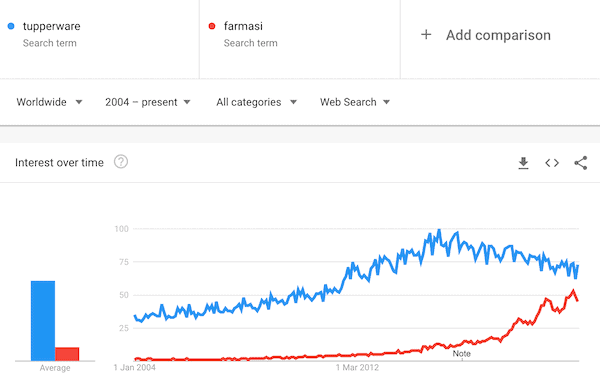Click the peak of the tupperware line

[439, 230]
